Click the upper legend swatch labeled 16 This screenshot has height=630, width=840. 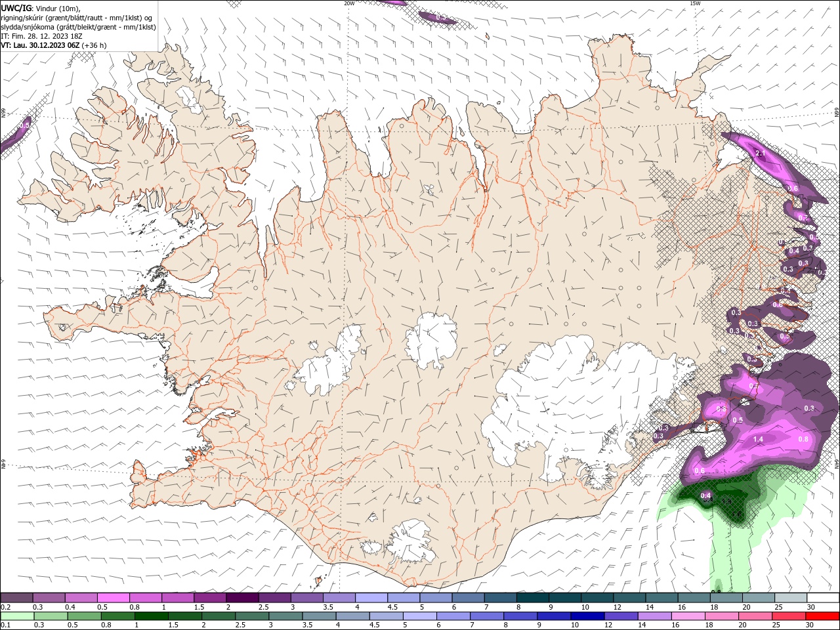pos(694,598)
